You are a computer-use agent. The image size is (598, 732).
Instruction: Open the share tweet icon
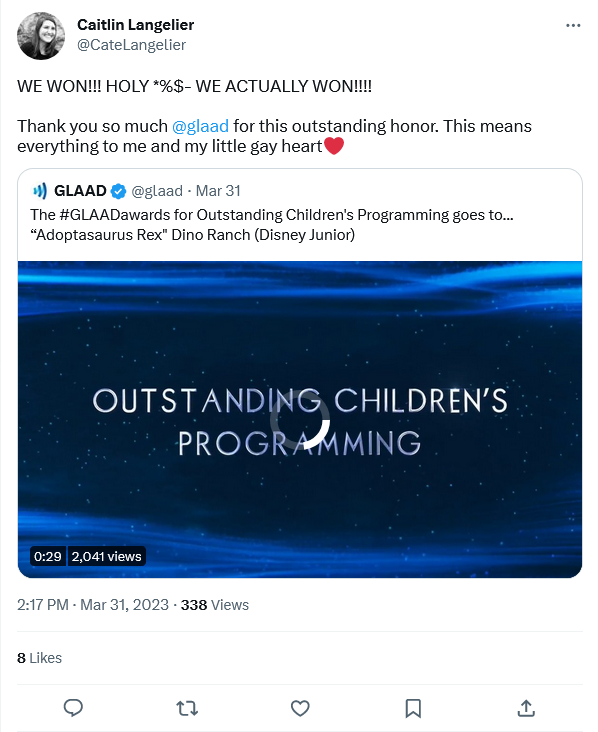(x=526, y=708)
